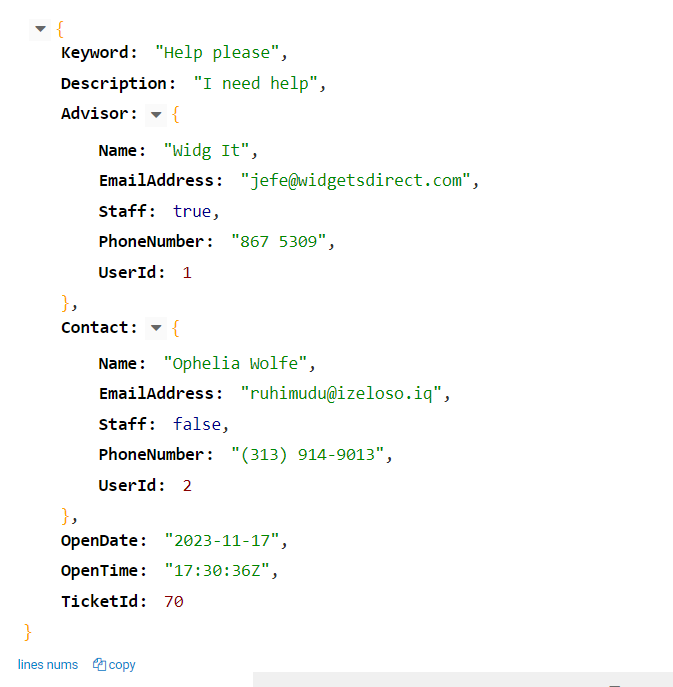Image resolution: width=673 pixels, height=687 pixels.
Task: Collapse the Advisor object
Action: tap(155, 115)
